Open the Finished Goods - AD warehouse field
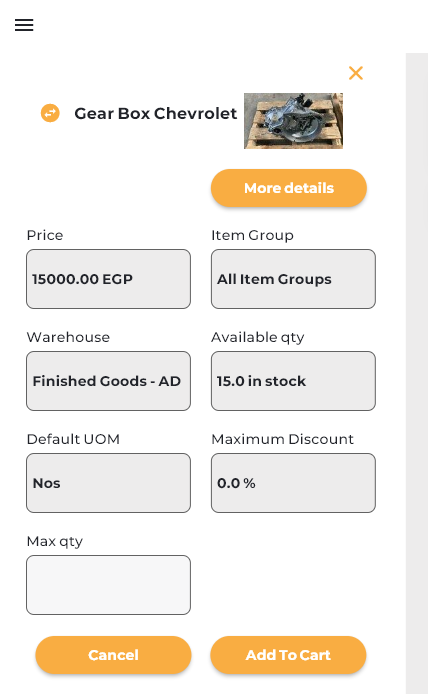This screenshot has height=694, width=428. click(108, 381)
